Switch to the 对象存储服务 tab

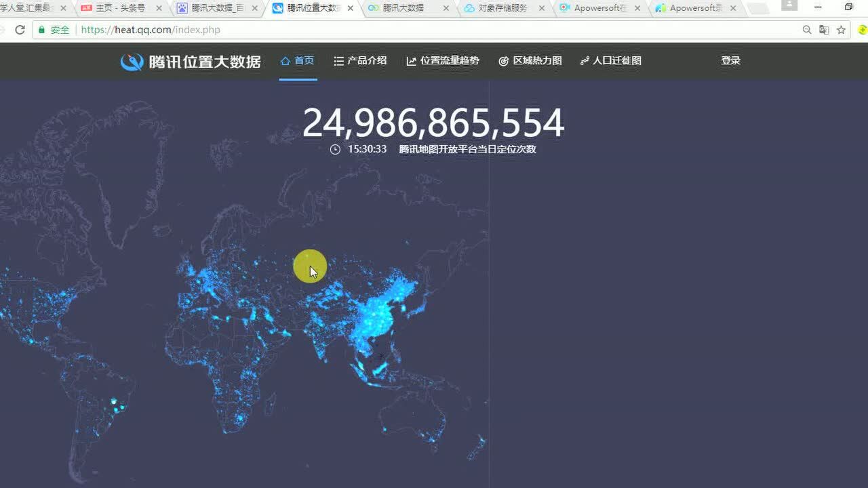coord(502,8)
